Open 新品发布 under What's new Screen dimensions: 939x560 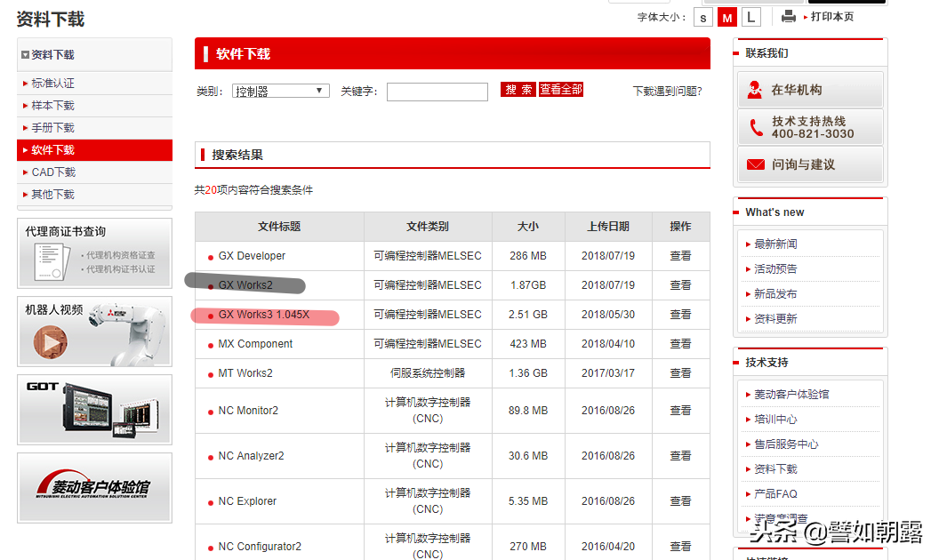click(775, 294)
